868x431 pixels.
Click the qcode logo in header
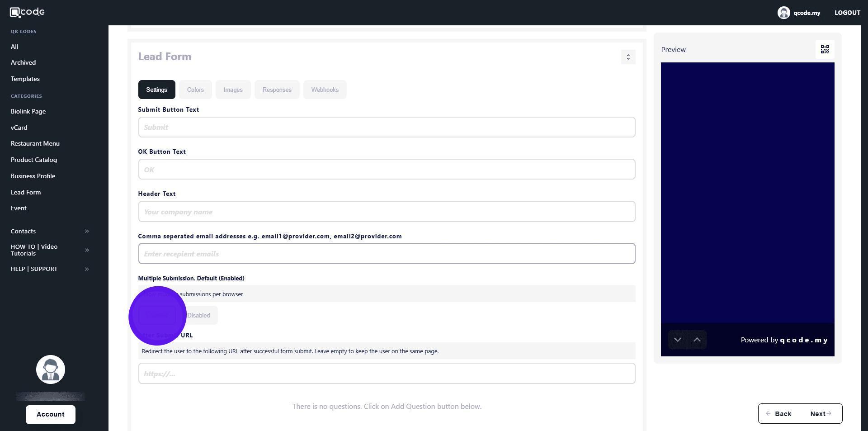coord(27,12)
